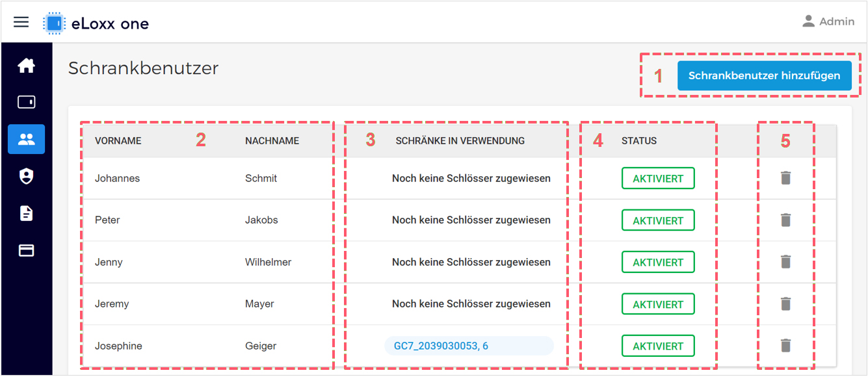Click the NACHNAME column header
This screenshot has width=868, height=377.
pos(272,140)
